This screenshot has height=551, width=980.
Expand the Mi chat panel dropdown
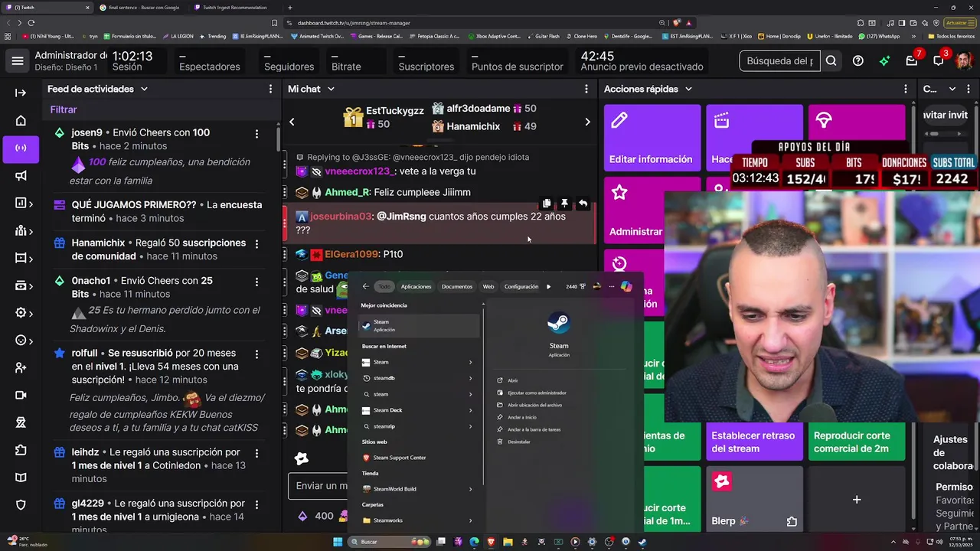point(331,89)
